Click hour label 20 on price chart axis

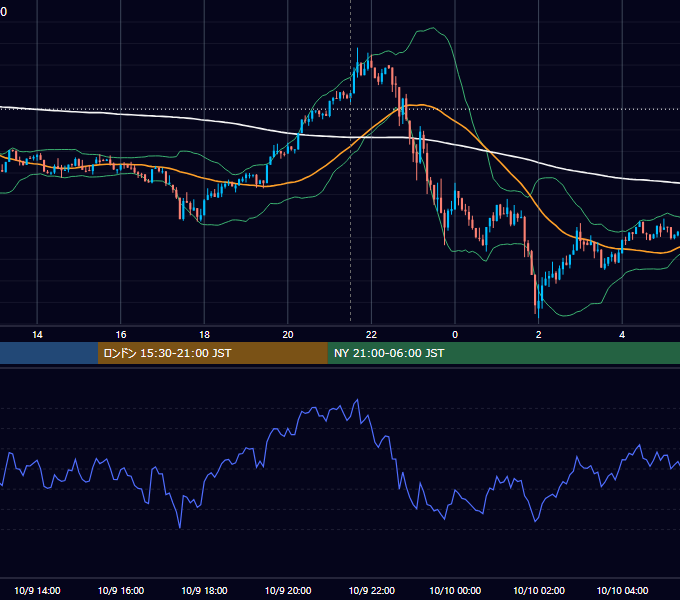point(288,335)
